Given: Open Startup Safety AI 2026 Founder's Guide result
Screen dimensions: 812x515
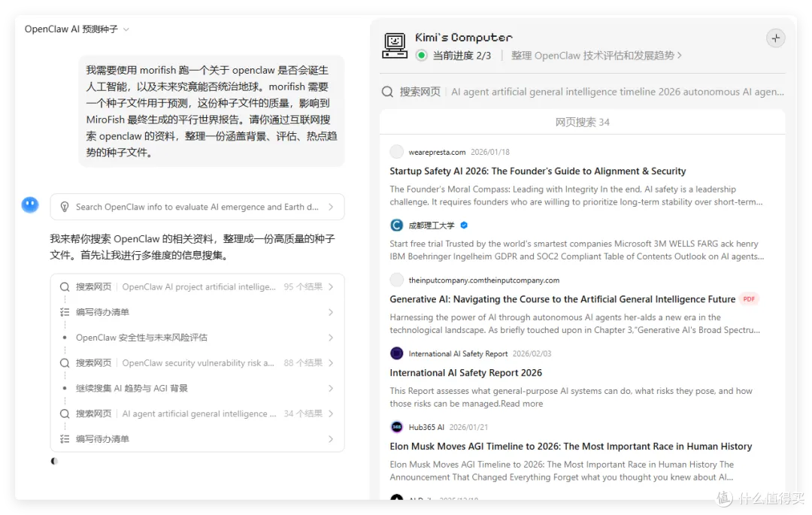Looking at the screenshot, I should (538, 171).
